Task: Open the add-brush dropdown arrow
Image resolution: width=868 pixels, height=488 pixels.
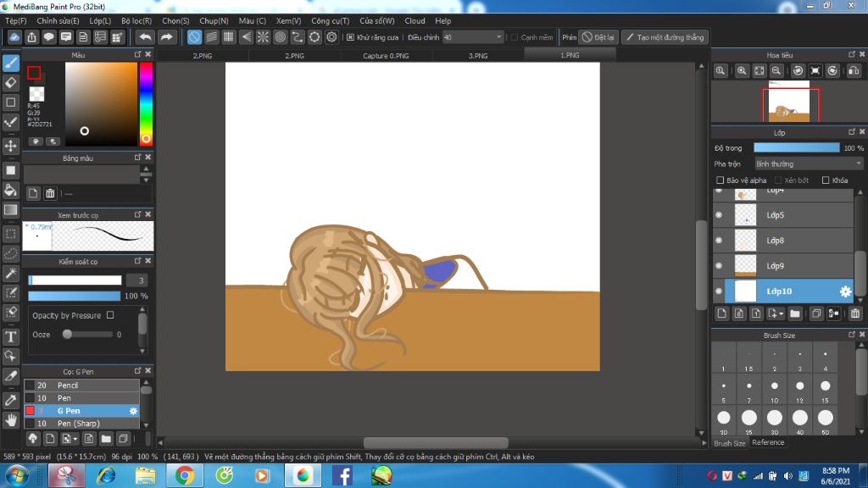Action: [75, 439]
